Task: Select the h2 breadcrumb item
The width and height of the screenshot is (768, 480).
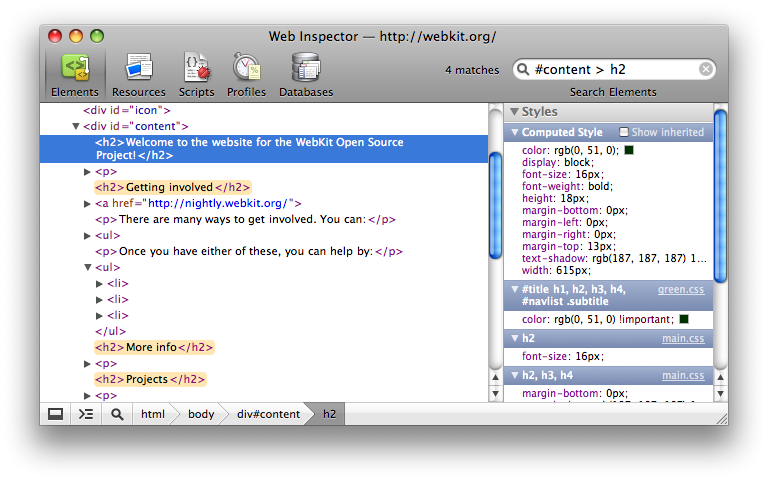Action: click(x=329, y=414)
